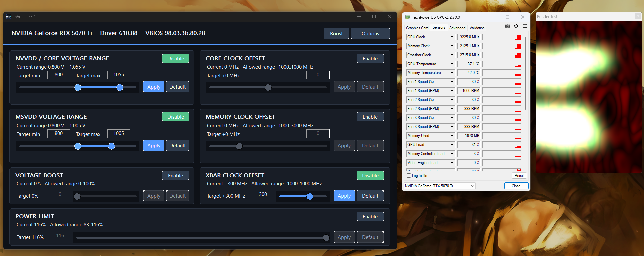Disable the MSVDD voltage range
Viewport: 644px width, 256px height.
point(176,117)
